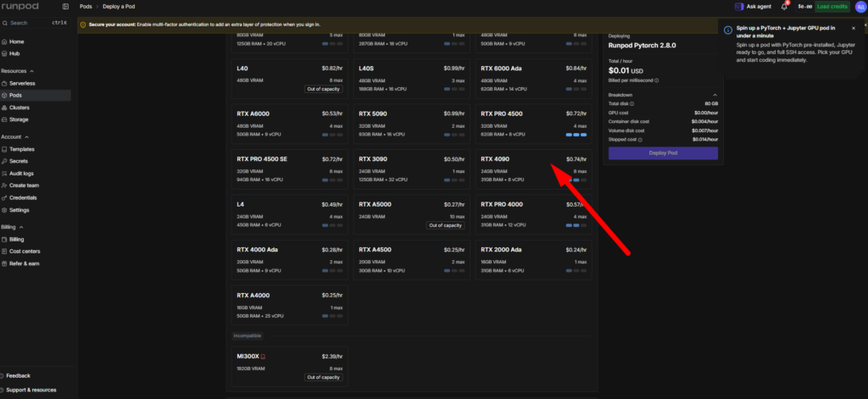Viewport: 868px width, 399px height.
Task: Select the RTX PRO 4500 GPU card
Action: click(x=534, y=124)
